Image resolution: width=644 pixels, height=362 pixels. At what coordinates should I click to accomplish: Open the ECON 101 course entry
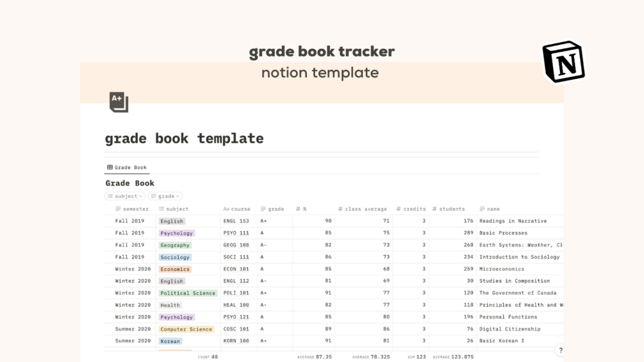coord(236,269)
